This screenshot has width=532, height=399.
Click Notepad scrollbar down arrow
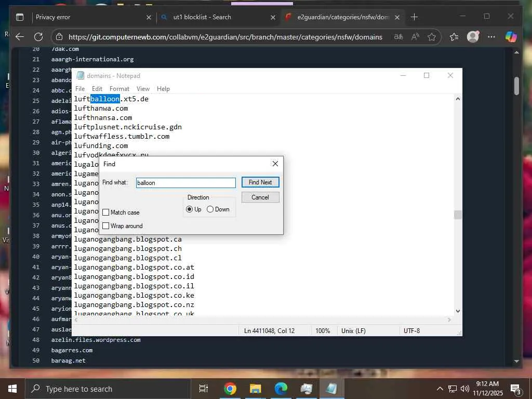pyautogui.click(x=458, y=311)
